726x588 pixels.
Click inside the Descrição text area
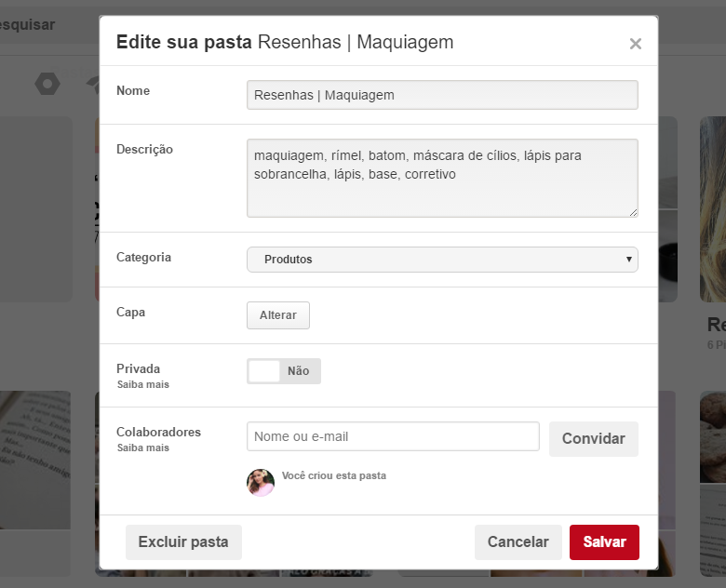[x=442, y=178]
